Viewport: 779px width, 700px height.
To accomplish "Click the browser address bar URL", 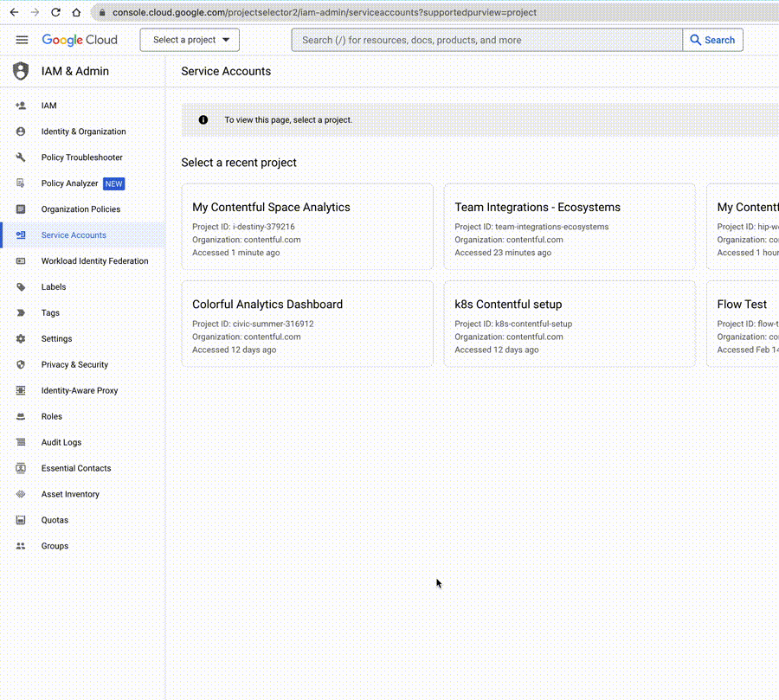I will 325,12.
